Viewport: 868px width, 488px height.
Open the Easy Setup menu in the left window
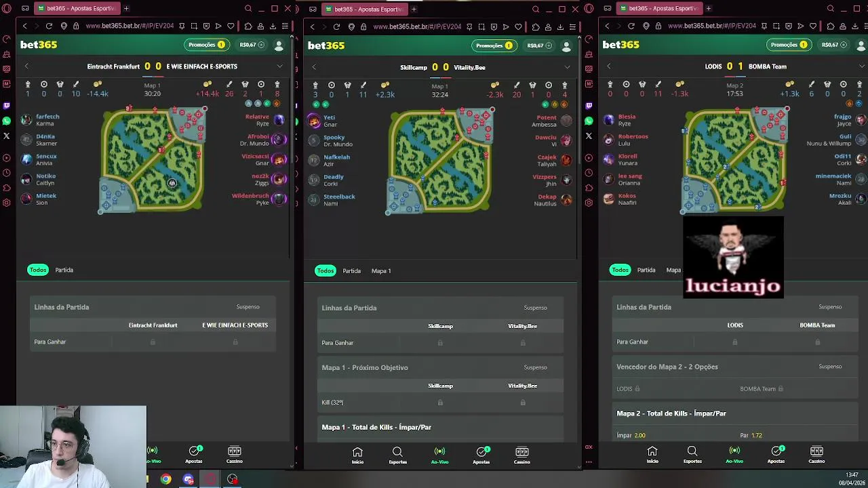(x=285, y=26)
